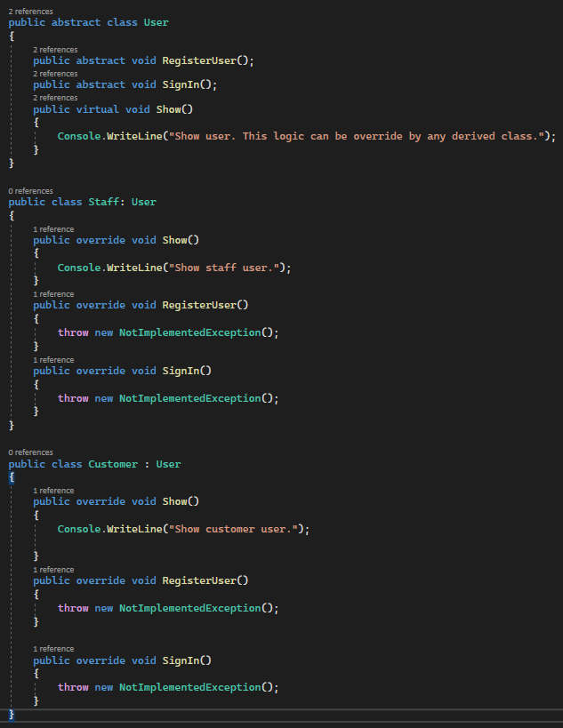This screenshot has height=728, width=563.
Task: Click the highlighted opening brace of class Customer
Action: tap(12, 477)
